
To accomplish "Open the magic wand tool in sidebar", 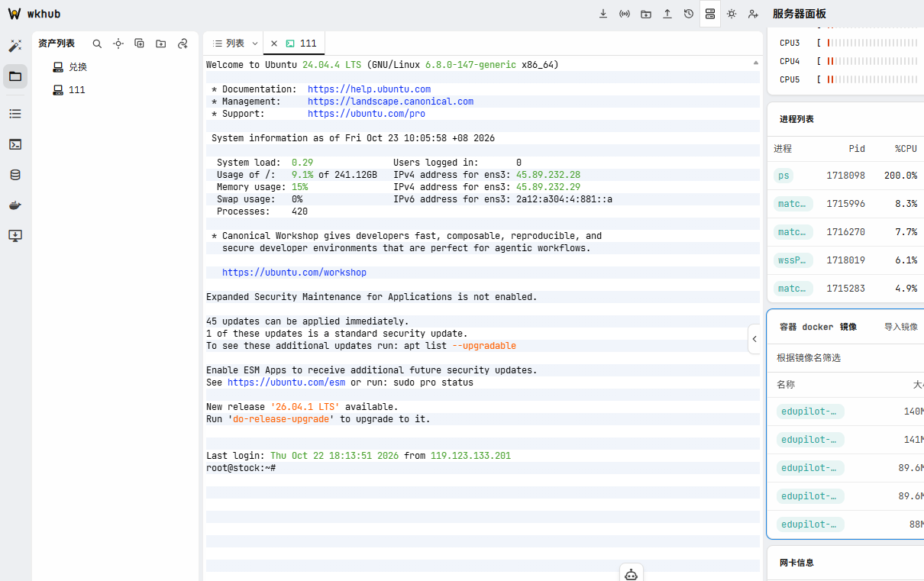I will pos(15,46).
